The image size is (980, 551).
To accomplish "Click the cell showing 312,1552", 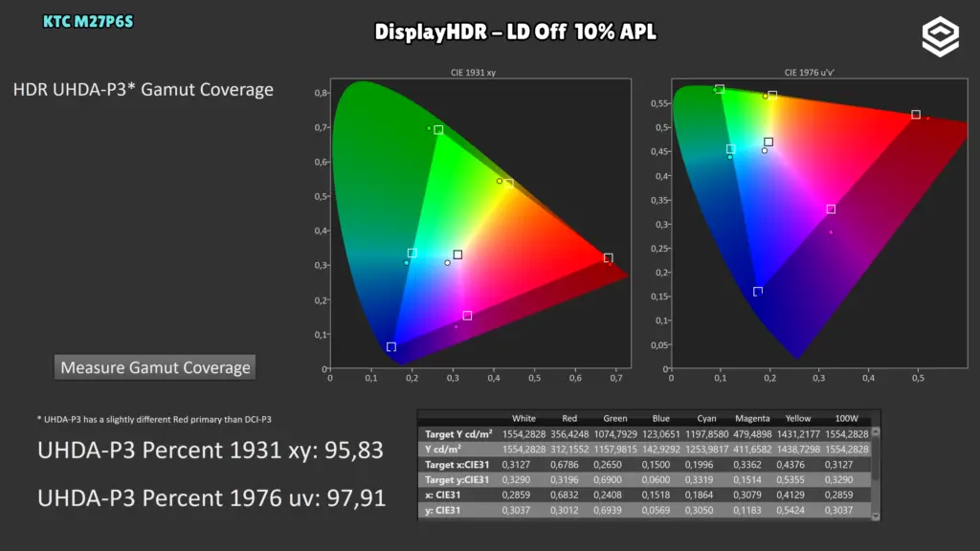I will (x=569, y=450).
